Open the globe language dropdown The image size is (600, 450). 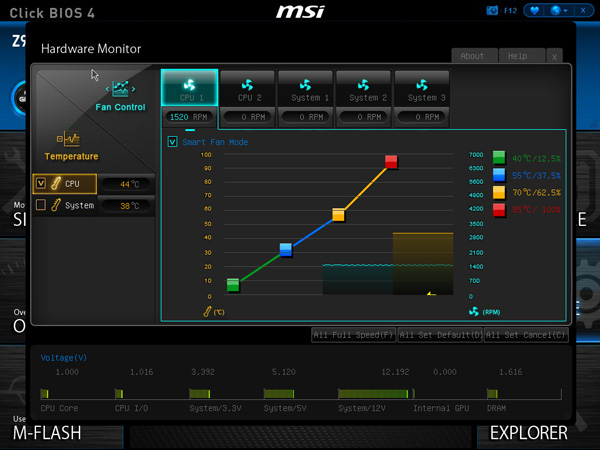click(559, 10)
